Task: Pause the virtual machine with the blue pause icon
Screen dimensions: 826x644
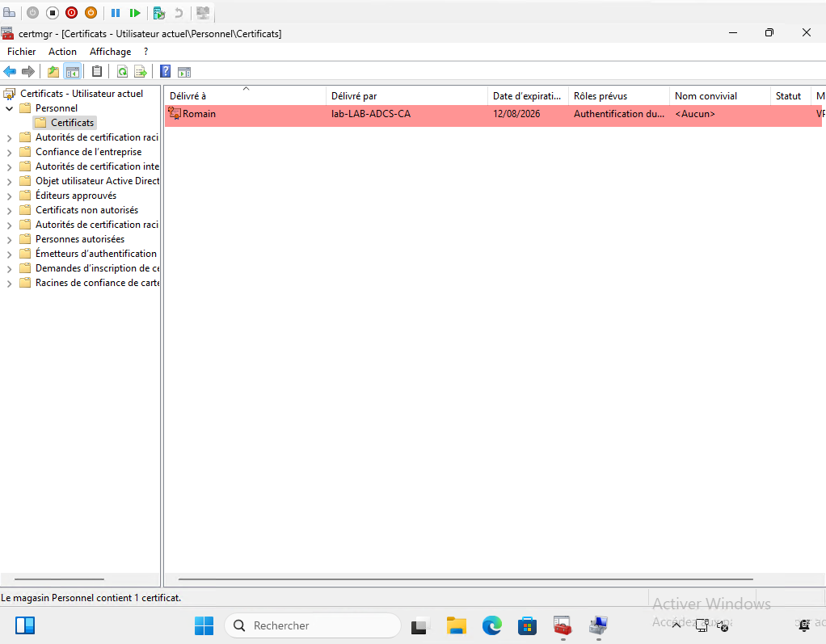Action: 116,13
